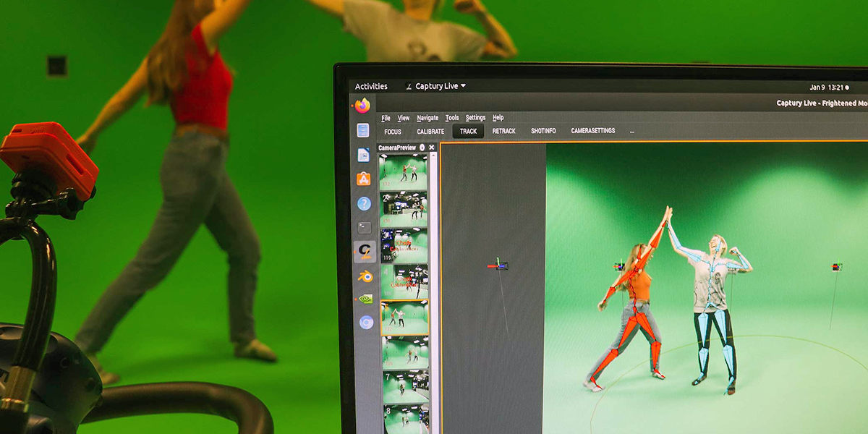Select the first camera preview thumbnail

coord(404,172)
